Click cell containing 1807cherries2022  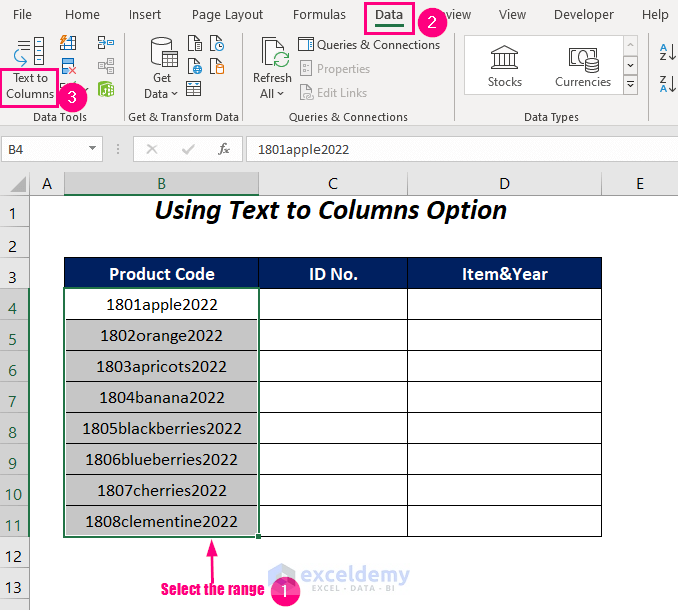tap(161, 490)
